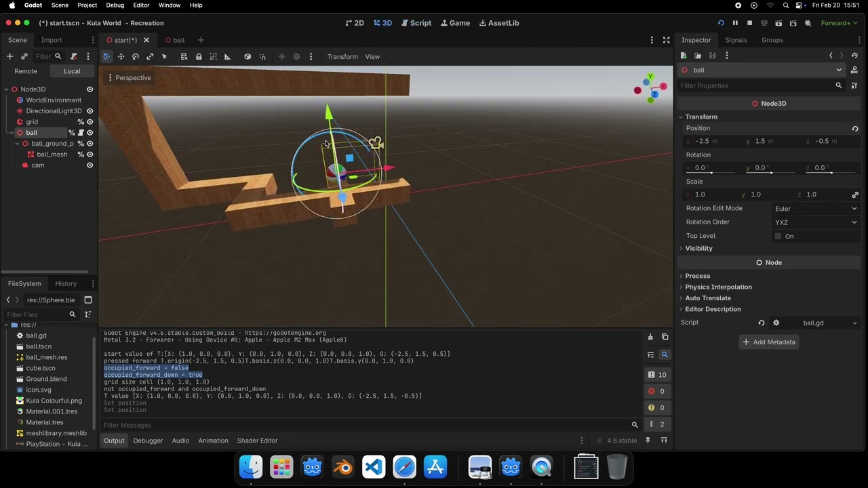Toggle standard messages filter showing 10
This screenshot has width=868, height=488.
tap(657, 374)
